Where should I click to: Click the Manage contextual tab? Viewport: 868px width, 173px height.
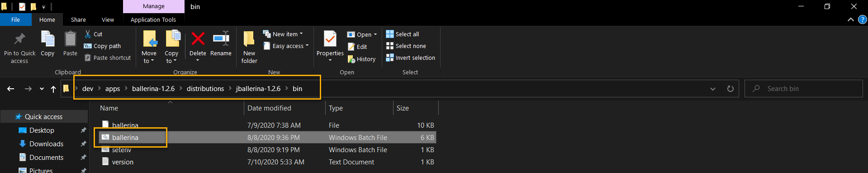154,6
